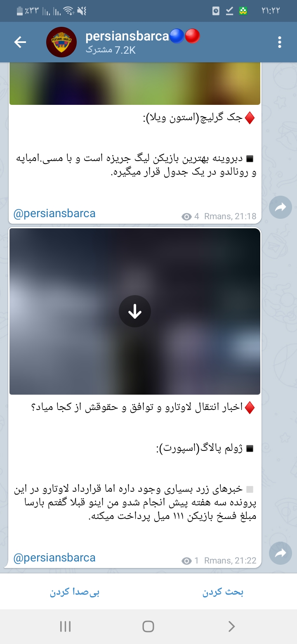Open @persiansbarca link under the Lautaro post
The height and width of the screenshot is (644, 297).
click(54, 558)
